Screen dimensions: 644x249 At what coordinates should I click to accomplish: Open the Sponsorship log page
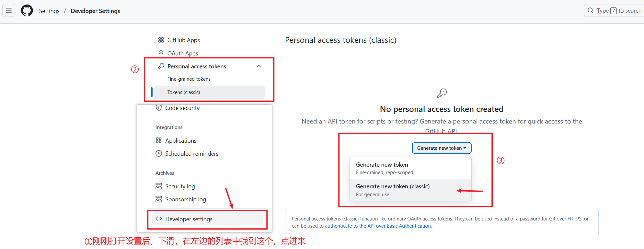(185, 199)
